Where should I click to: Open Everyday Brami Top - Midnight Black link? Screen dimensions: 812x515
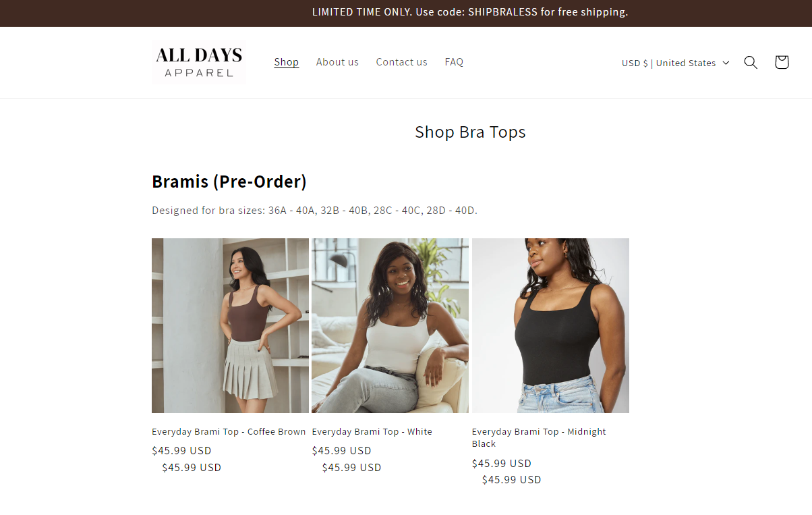click(x=539, y=438)
